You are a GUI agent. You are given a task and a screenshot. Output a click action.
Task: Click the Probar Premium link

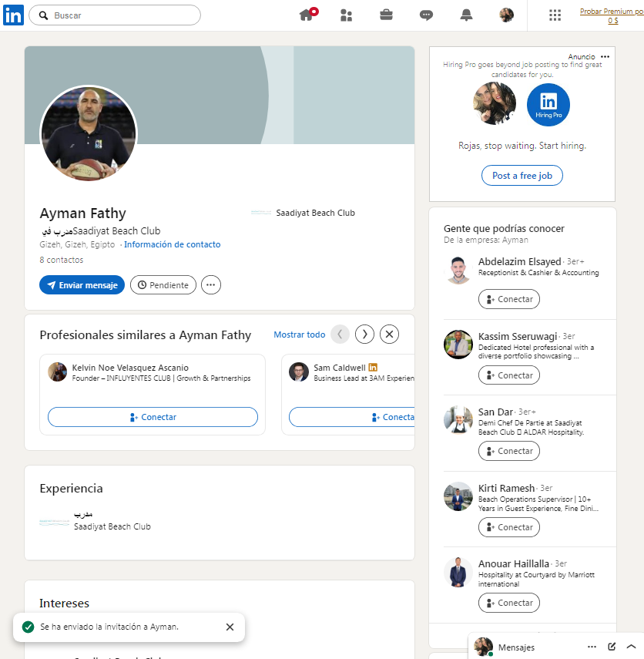(x=612, y=15)
